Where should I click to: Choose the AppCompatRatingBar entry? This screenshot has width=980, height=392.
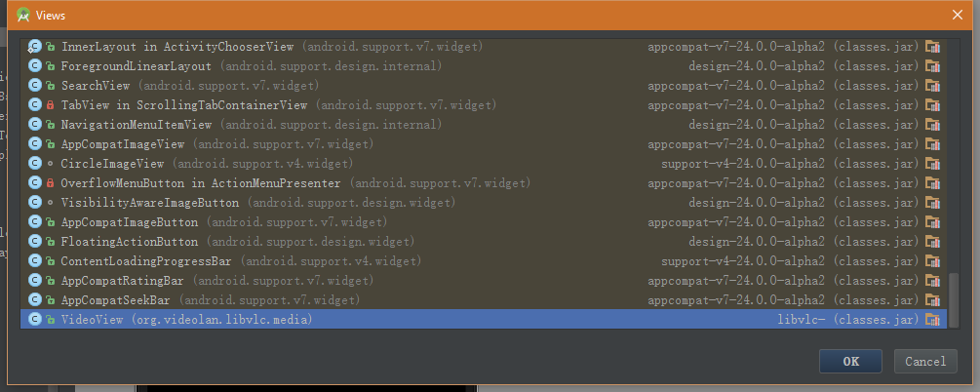click(484, 281)
